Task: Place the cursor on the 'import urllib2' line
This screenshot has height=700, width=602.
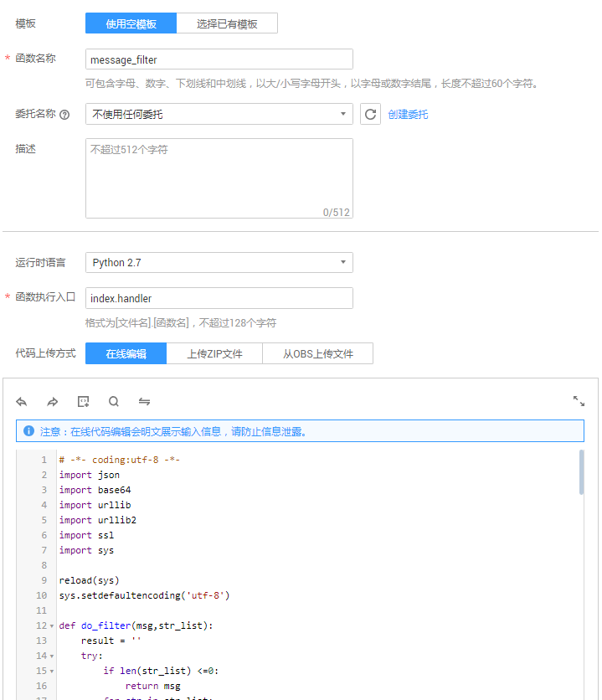Action: (x=98, y=520)
